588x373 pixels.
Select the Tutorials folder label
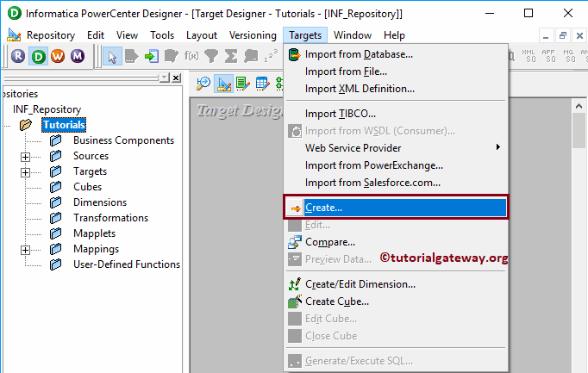pyautogui.click(x=64, y=125)
